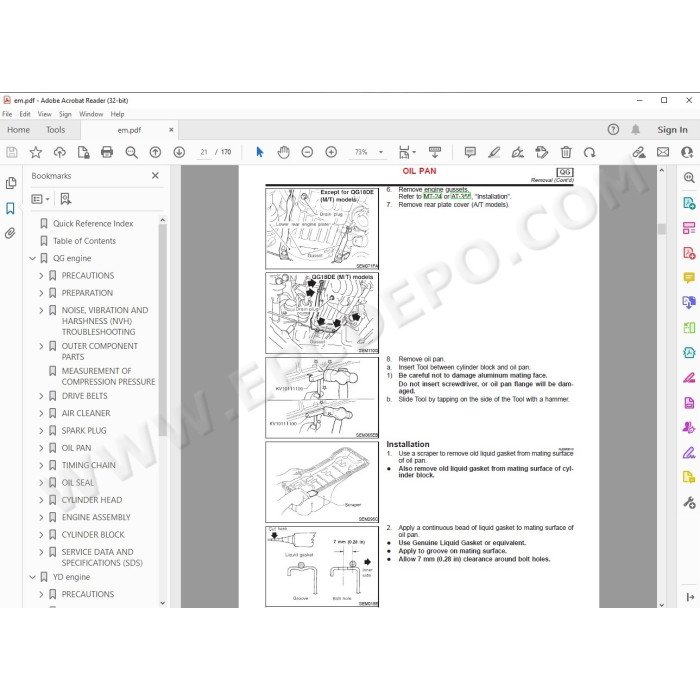Open Find text magnifier icon

(131, 152)
